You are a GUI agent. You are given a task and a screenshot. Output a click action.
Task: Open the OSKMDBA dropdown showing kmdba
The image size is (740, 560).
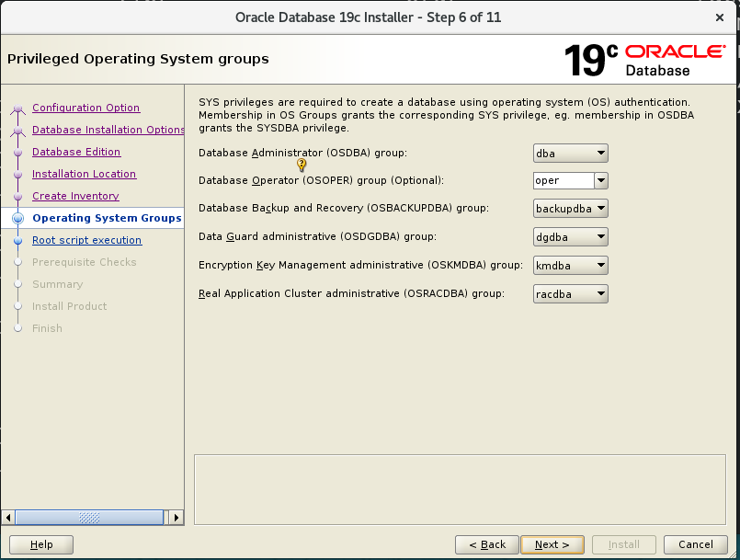tap(571, 266)
